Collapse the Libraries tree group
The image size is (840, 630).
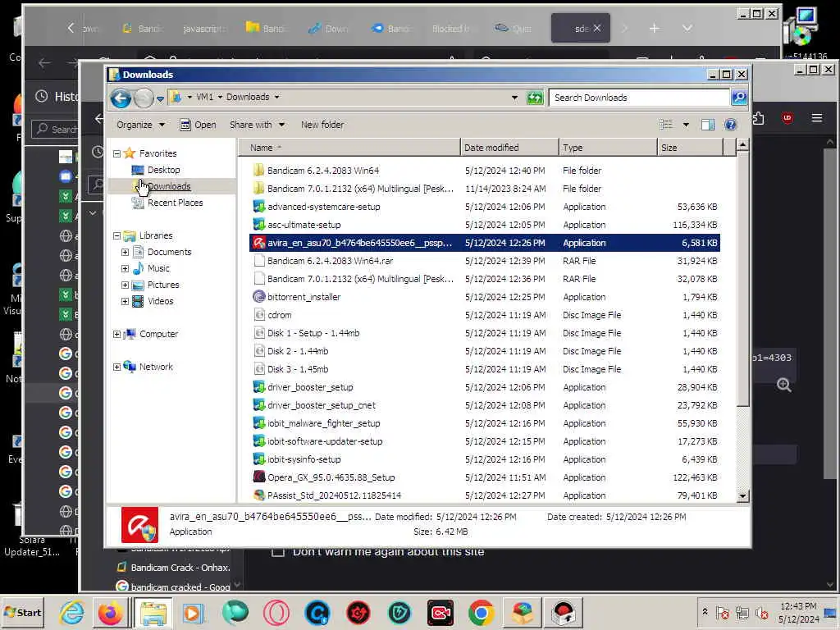pos(116,235)
